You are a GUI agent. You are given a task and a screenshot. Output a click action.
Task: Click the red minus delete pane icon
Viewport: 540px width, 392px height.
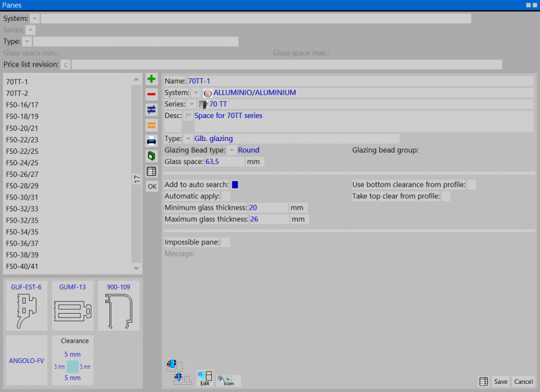coord(151,94)
